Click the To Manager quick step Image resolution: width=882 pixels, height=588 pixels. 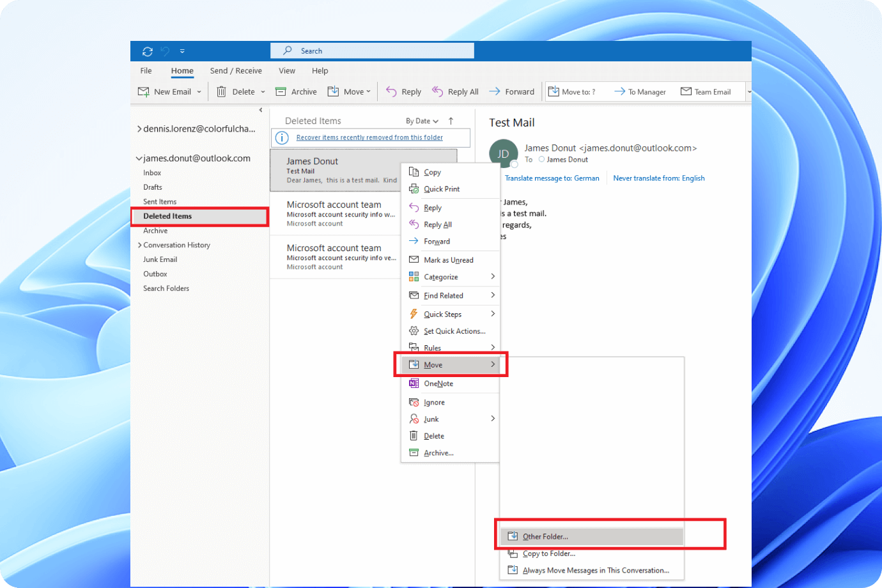(x=640, y=92)
